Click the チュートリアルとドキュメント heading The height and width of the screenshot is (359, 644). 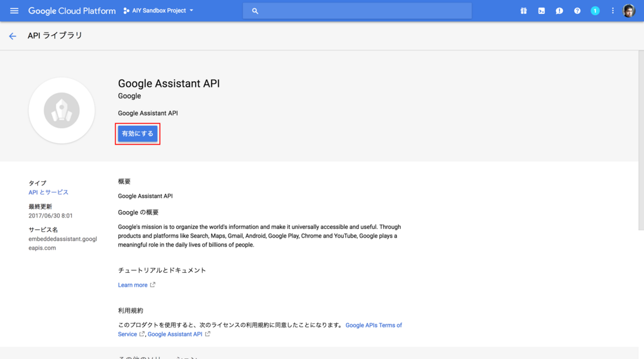click(162, 270)
